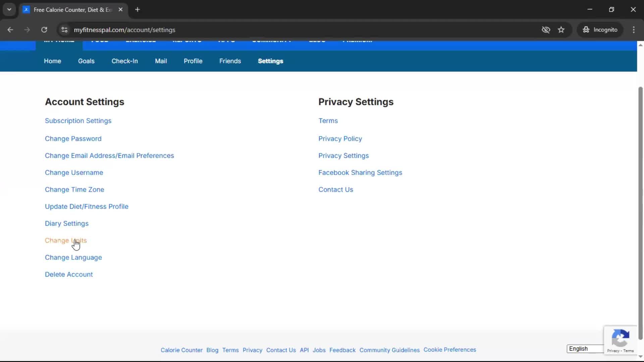Click Change Username link
Image resolution: width=644 pixels, height=362 pixels.
74,173
